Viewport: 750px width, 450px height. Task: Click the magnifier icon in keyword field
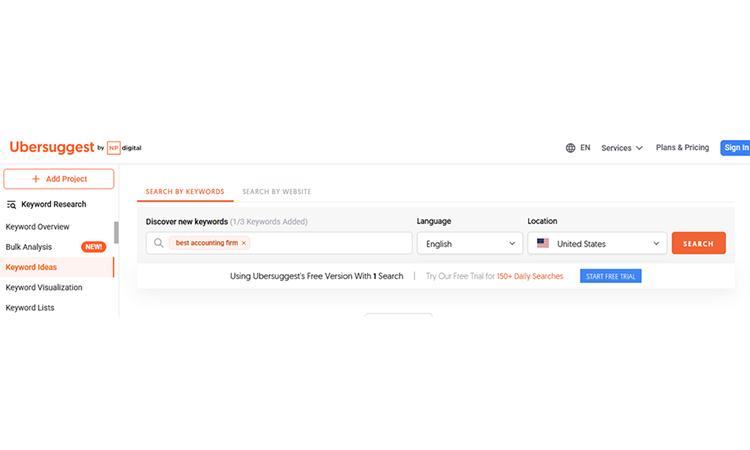tap(158, 243)
